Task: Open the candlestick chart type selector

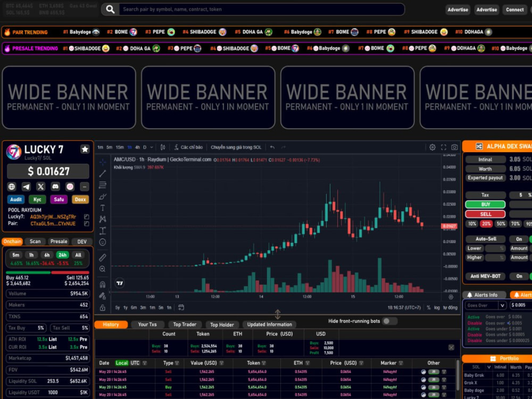Action: coord(163,147)
